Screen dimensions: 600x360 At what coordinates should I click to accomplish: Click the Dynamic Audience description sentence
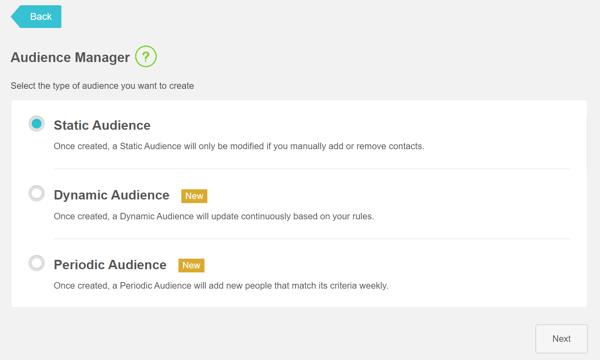click(214, 216)
